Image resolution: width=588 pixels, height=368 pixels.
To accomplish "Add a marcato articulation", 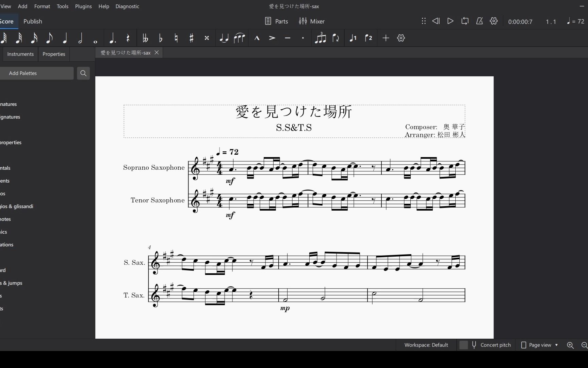I will click(x=257, y=38).
